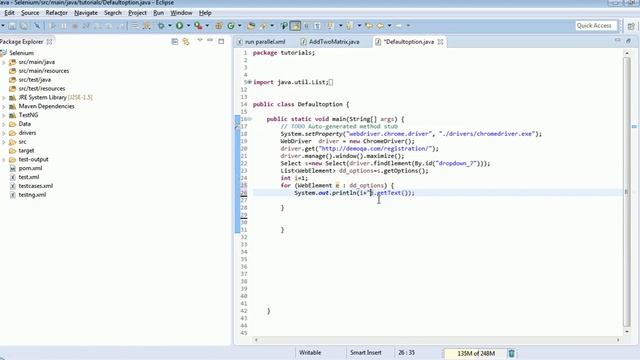Close the Defaultoption.java tab
640x360 pixels.
coord(440,42)
